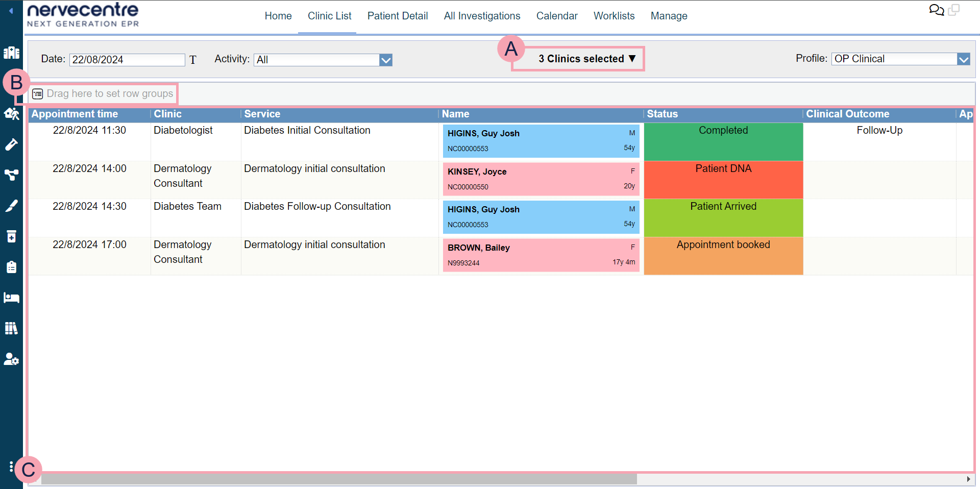Switch to the Patient Detail tab
The height and width of the screenshot is (489, 980).
click(x=397, y=16)
